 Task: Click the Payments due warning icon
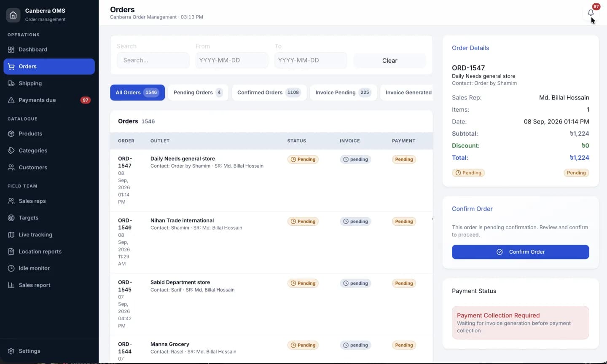coord(11,100)
